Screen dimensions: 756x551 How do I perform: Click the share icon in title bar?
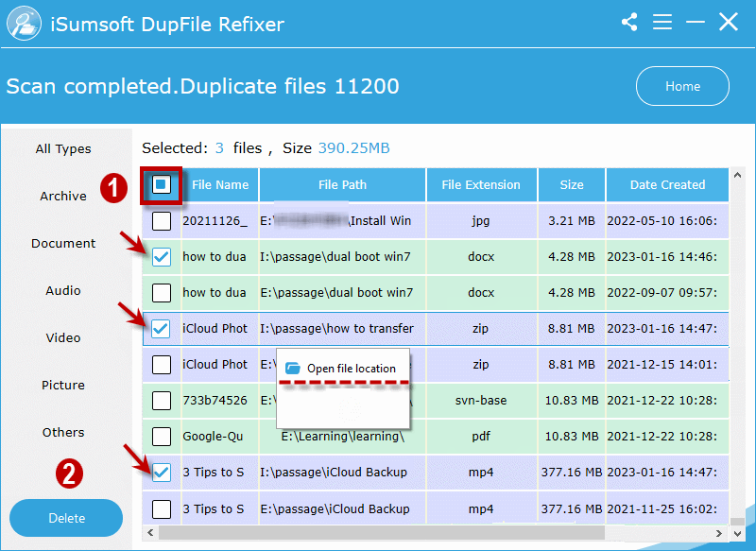(x=629, y=22)
